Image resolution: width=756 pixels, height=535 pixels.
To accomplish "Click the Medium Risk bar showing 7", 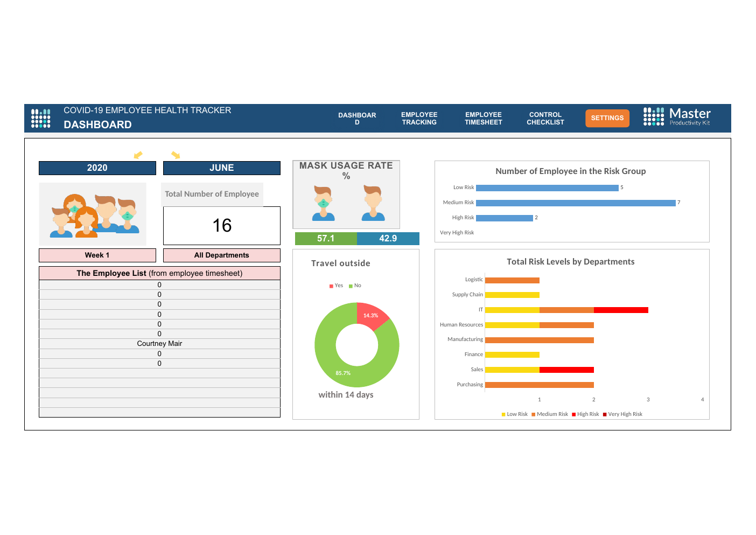I will coord(576,203).
